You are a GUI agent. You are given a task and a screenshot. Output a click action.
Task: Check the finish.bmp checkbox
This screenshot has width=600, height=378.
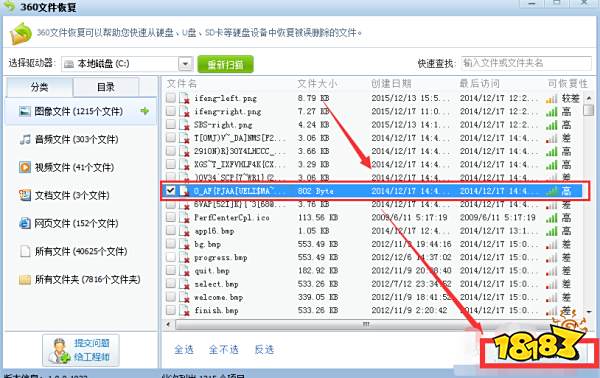pos(171,310)
